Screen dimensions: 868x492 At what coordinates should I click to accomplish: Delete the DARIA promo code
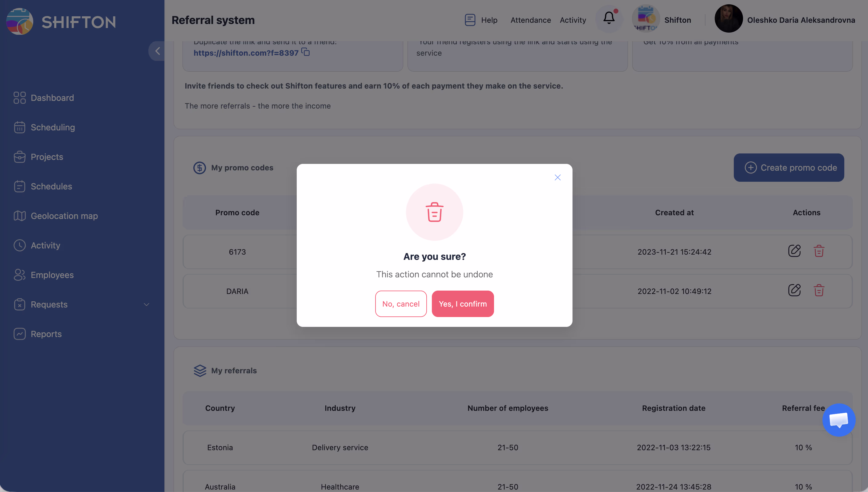(x=819, y=290)
